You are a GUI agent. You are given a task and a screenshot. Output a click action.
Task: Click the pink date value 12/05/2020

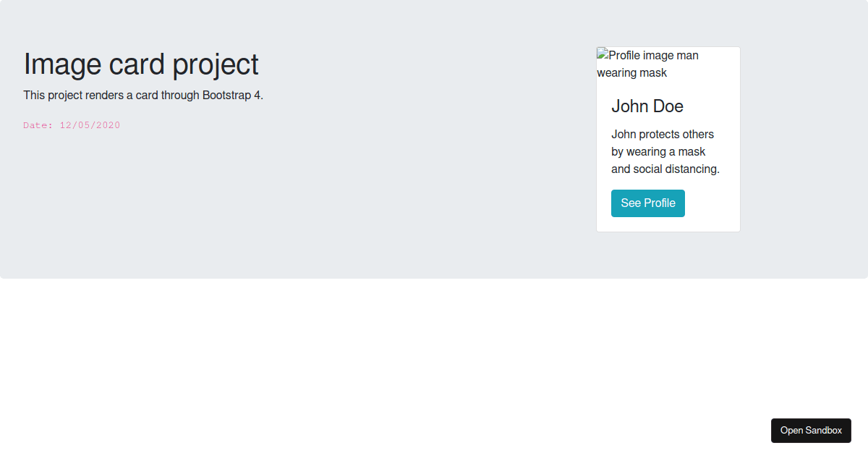[x=90, y=124]
